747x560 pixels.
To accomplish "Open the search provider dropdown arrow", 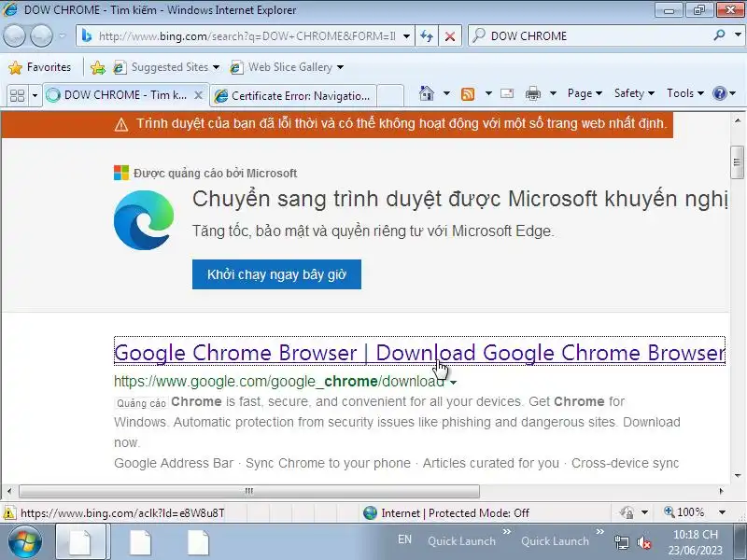I will pyautogui.click(x=738, y=35).
